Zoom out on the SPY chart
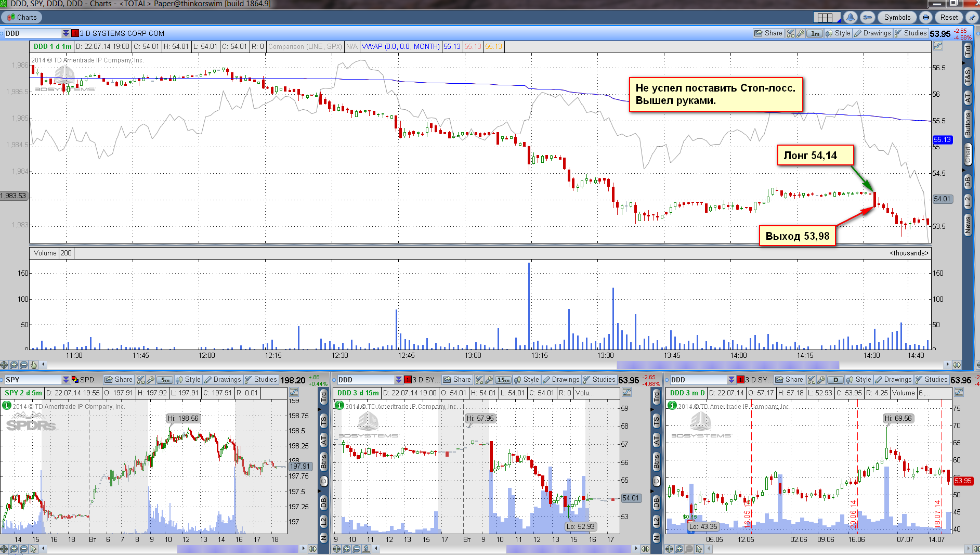980x555 pixels. pos(24,549)
